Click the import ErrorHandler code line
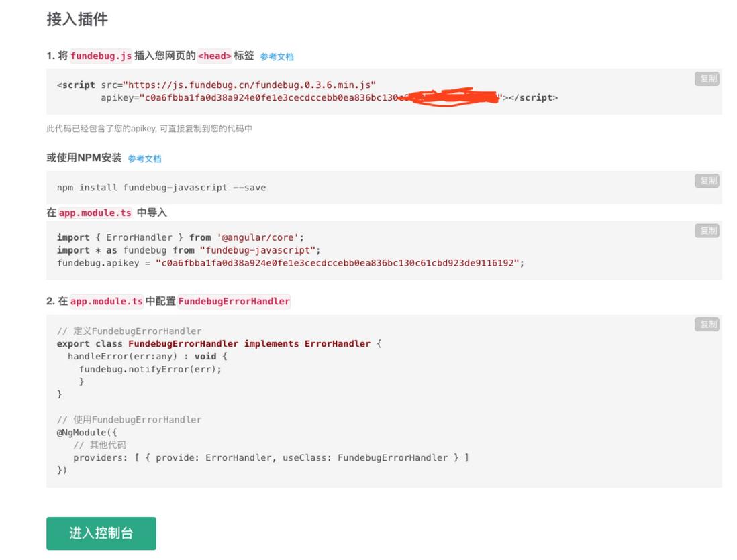The height and width of the screenshot is (560, 737). pos(181,237)
